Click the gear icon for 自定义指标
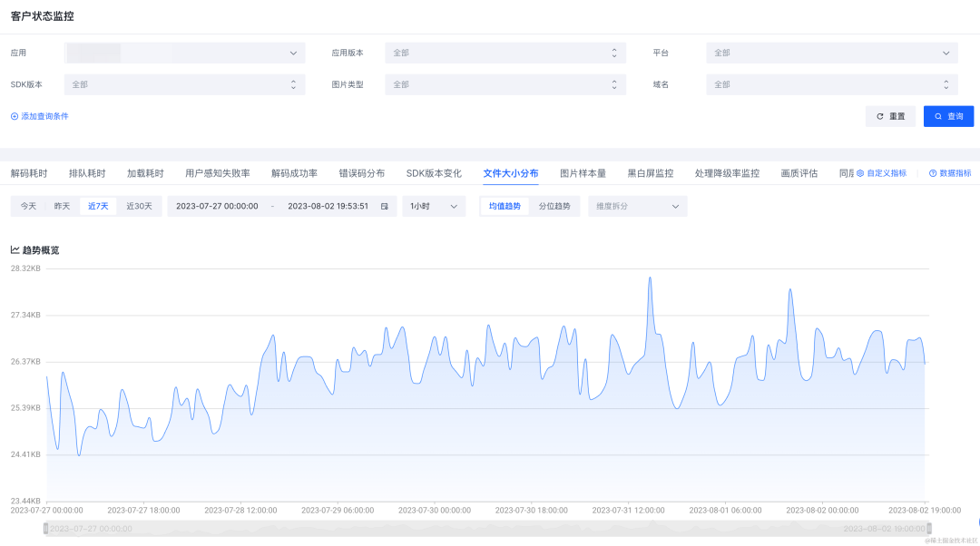The image size is (980, 546). click(860, 173)
